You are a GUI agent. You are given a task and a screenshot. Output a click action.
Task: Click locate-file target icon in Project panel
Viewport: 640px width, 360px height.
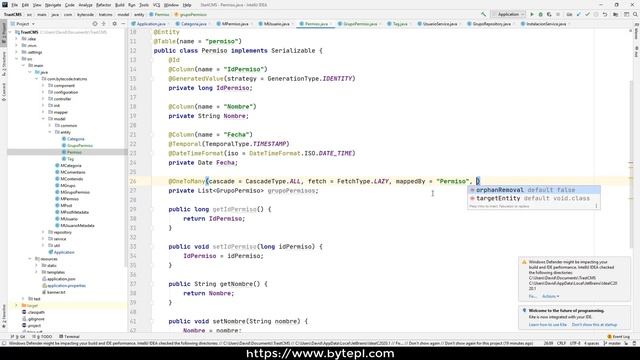[x=95, y=24]
